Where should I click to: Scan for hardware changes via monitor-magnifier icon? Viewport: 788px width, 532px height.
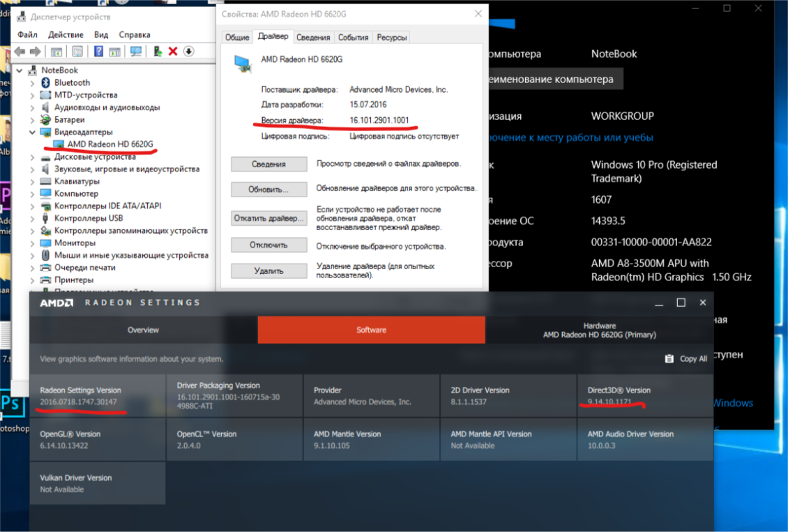136,51
